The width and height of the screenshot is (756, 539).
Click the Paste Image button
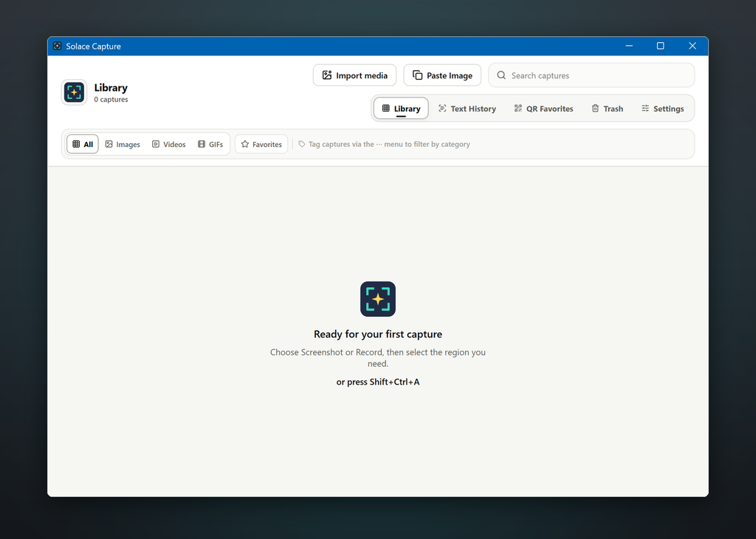(x=442, y=75)
